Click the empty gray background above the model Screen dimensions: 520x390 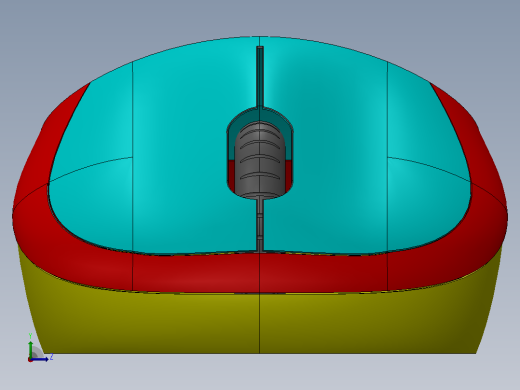(260, 17)
